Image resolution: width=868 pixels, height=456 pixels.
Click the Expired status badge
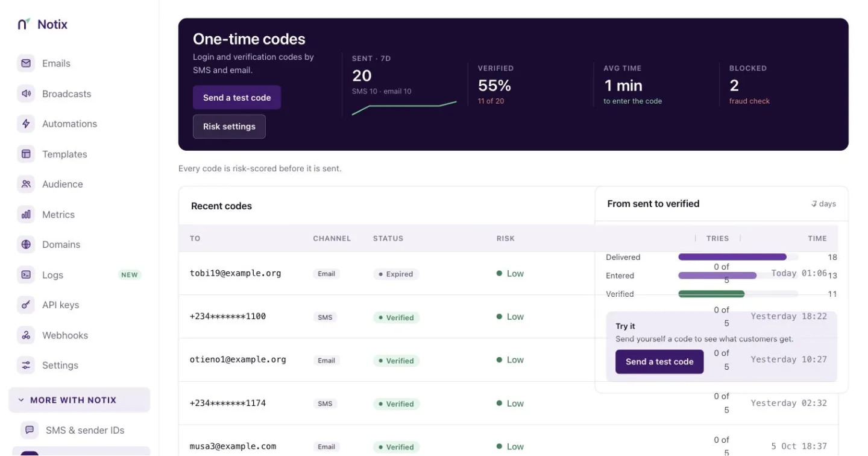click(x=396, y=274)
